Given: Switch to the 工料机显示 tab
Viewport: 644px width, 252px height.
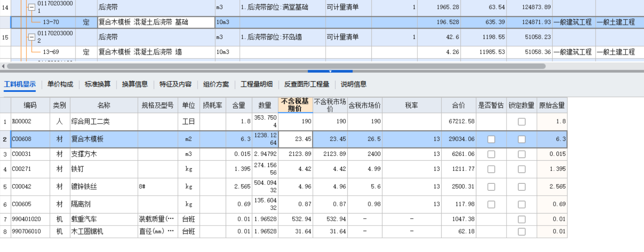Looking at the screenshot, I should coord(20,84).
